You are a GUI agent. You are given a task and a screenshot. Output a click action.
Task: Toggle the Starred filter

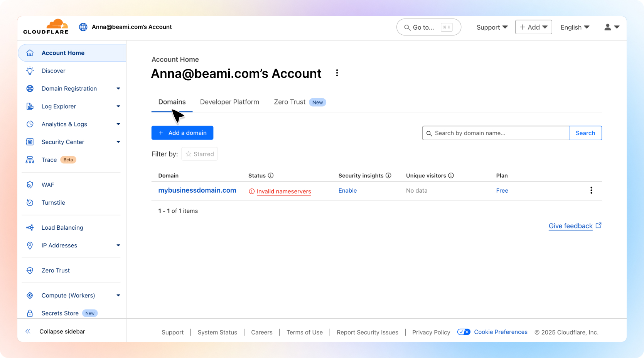coord(200,154)
